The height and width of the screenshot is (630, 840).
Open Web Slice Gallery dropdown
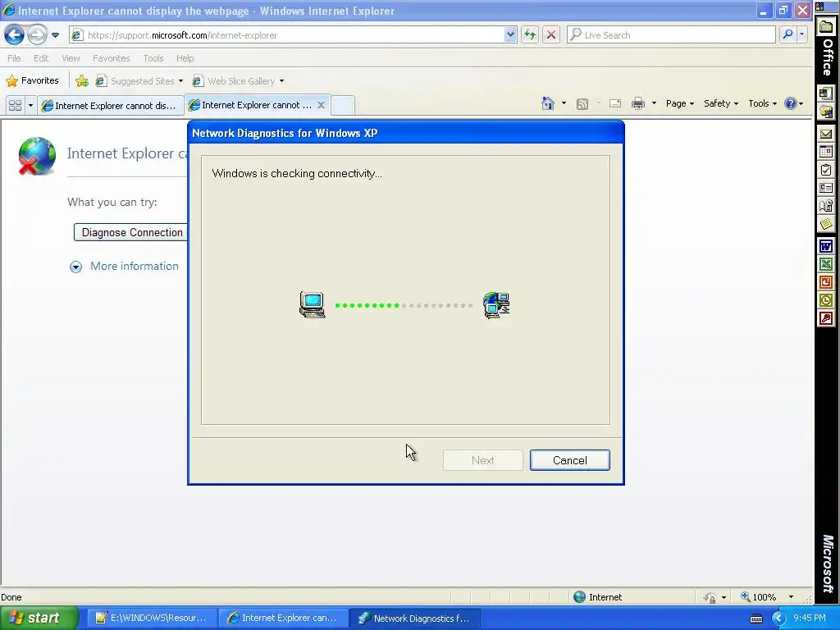tap(239, 81)
